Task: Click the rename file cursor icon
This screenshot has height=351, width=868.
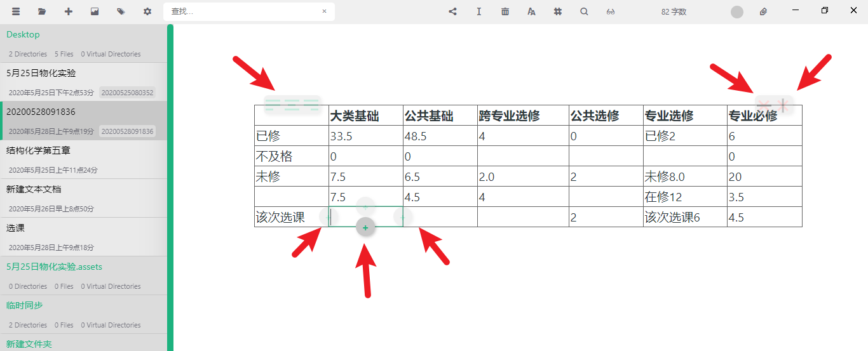Action: click(x=479, y=11)
